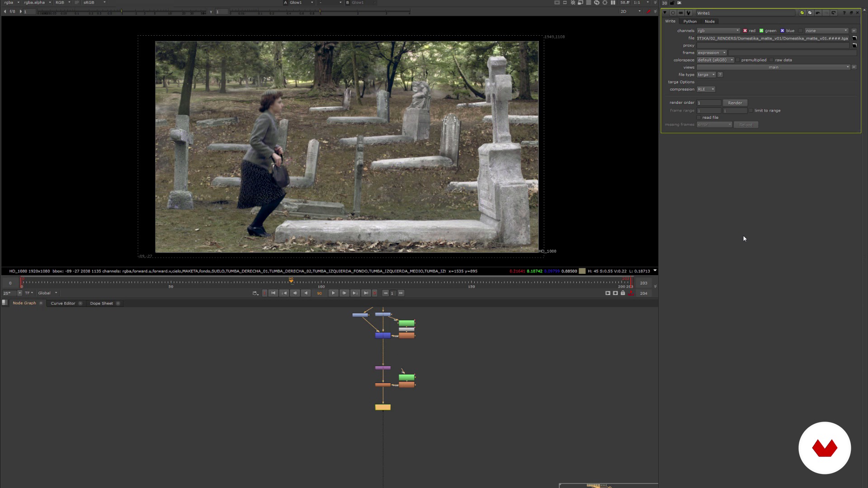Click the render order input field

pos(708,103)
